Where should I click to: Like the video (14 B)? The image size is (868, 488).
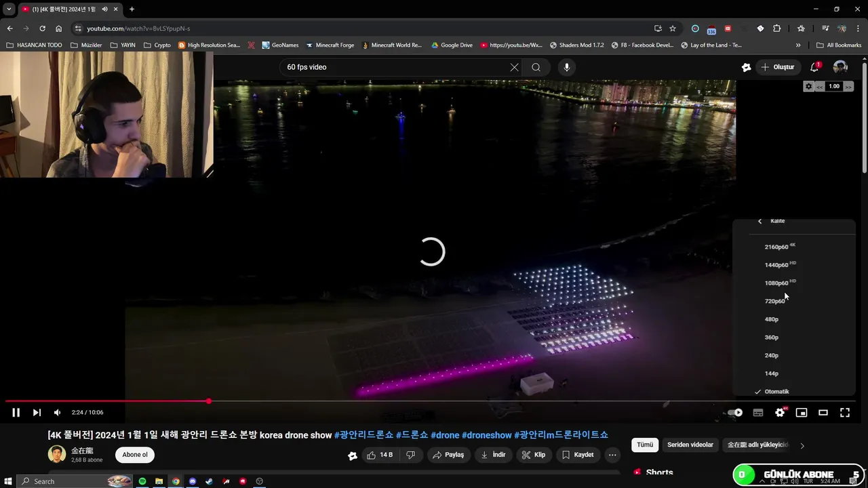[x=380, y=455]
